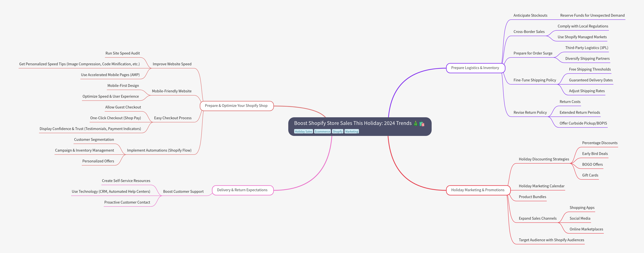Click 'Personalized Offers'
Viewport: 644px width, 253px height.
(x=98, y=161)
